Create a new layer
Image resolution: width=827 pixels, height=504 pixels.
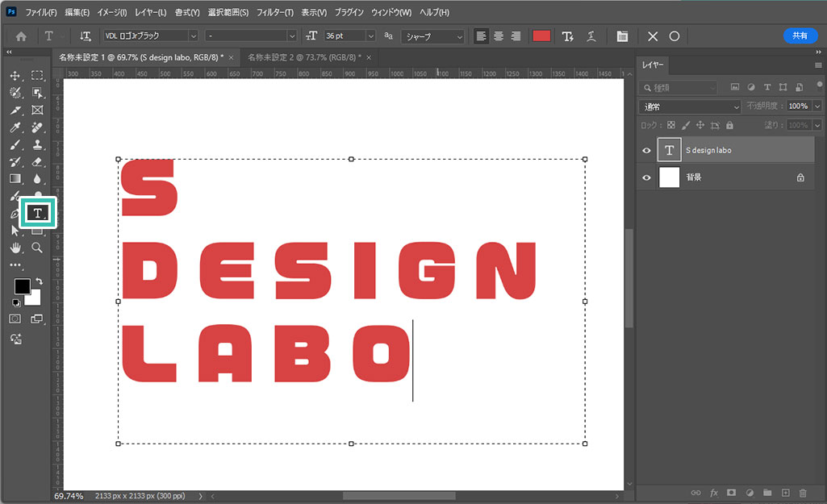coord(785,493)
